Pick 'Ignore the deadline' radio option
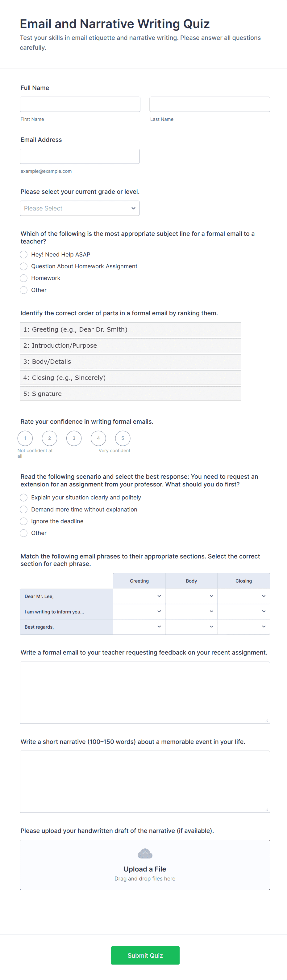This screenshot has height=980, width=287. click(23, 521)
